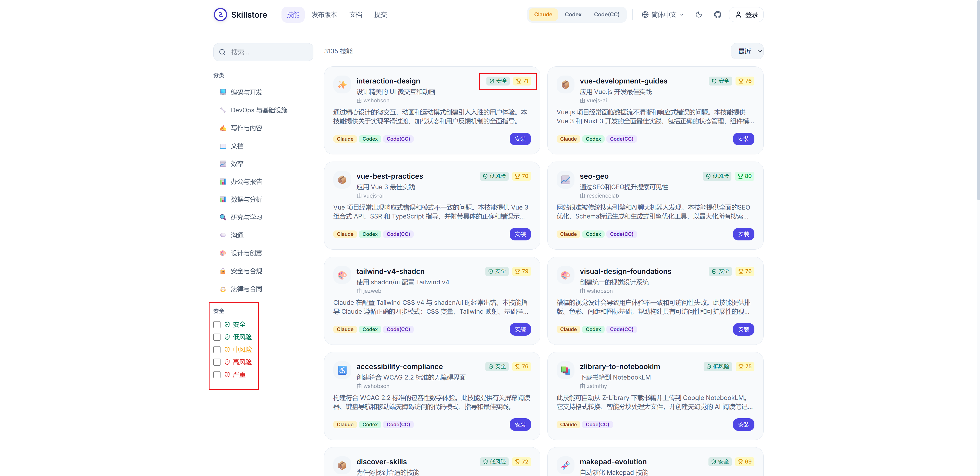The width and height of the screenshot is (980, 476).
Task: Install the vue-development-guides skill
Action: click(743, 139)
